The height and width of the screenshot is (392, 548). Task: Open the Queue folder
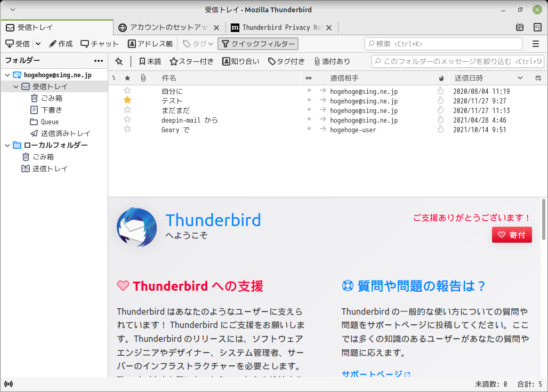tap(44, 122)
